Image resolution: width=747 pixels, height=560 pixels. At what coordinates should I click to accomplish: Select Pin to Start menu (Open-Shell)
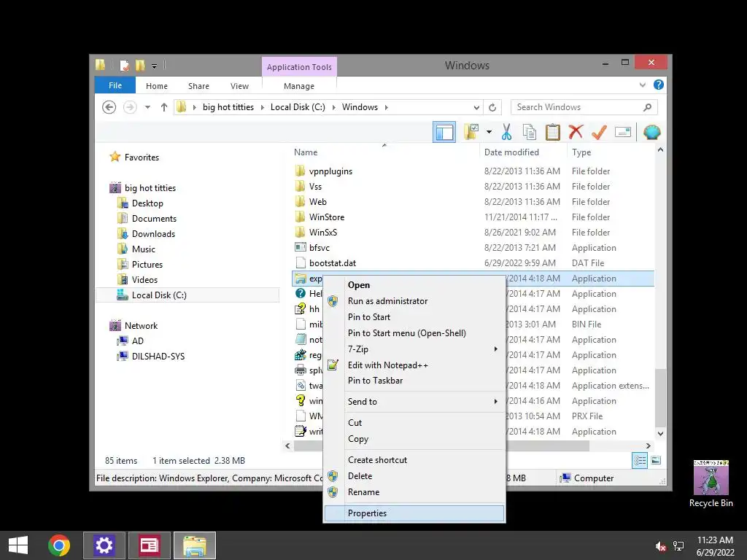click(414, 332)
